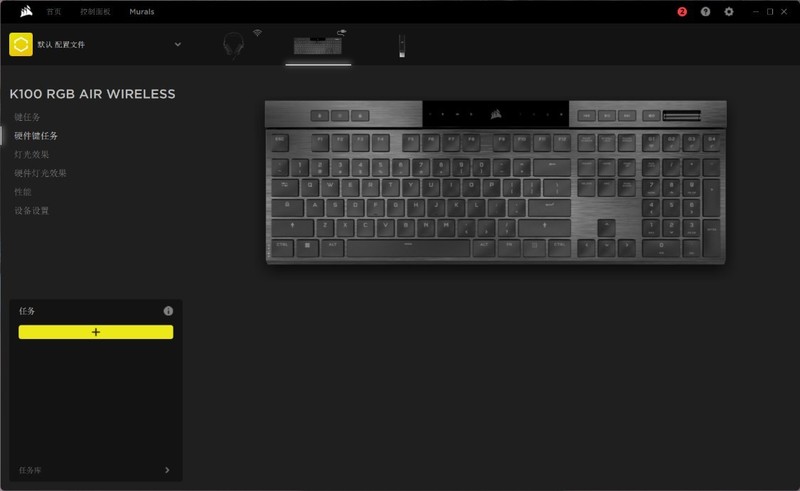Image resolution: width=800 pixels, height=491 pixels.
Task: Select the wireless USB dongle device icon
Action: (x=402, y=46)
